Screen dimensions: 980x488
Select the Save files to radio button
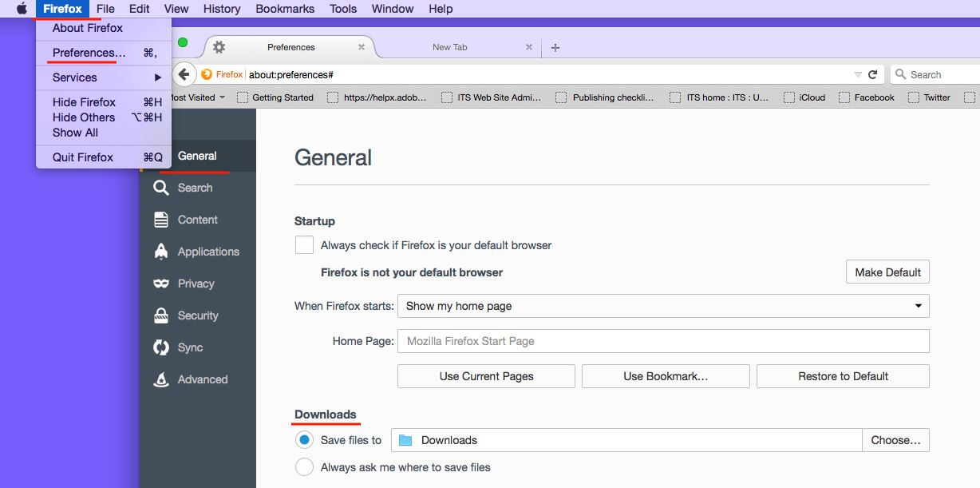click(x=304, y=440)
